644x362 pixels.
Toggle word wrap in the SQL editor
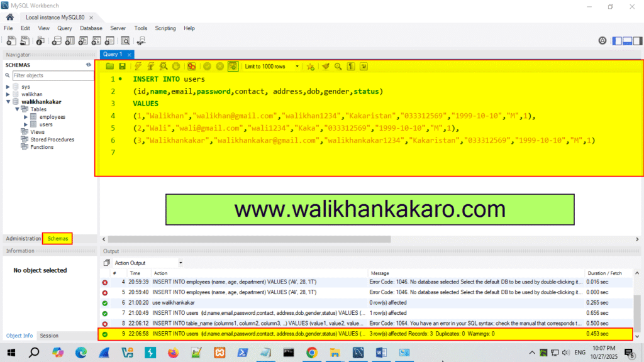364,66
